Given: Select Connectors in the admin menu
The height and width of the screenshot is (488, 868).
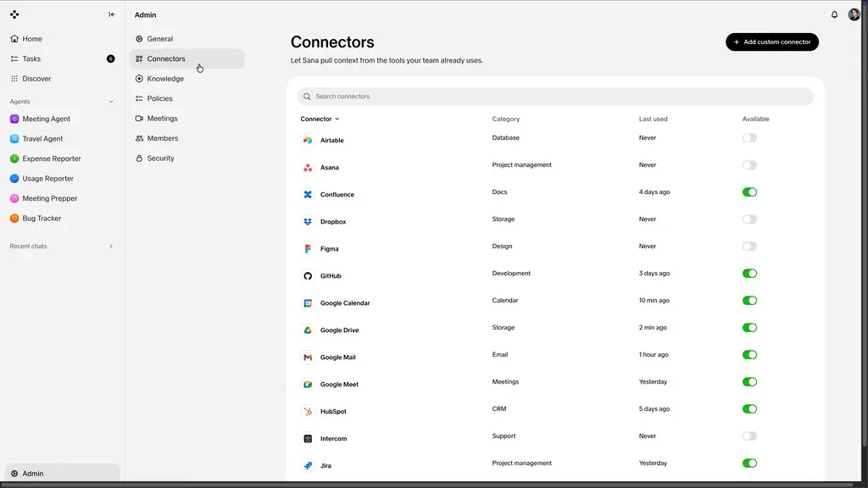Looking at the screenshot, I should 187,58.
